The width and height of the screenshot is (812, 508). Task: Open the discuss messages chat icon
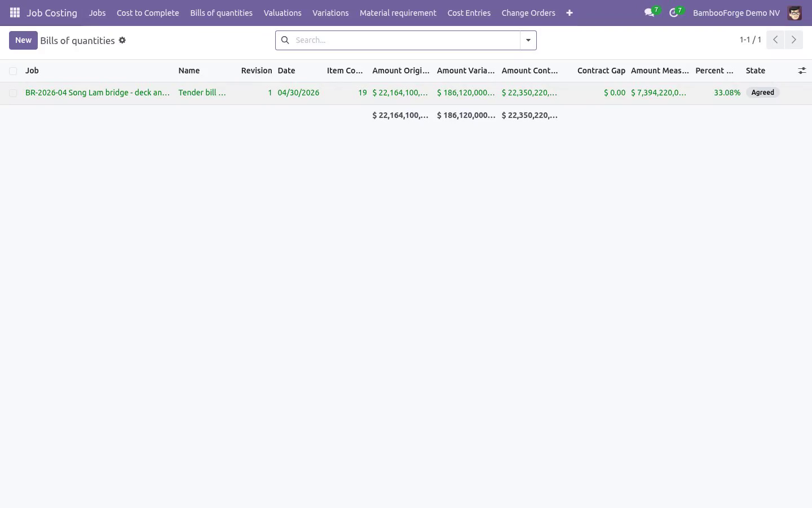(x=650, y=12)
